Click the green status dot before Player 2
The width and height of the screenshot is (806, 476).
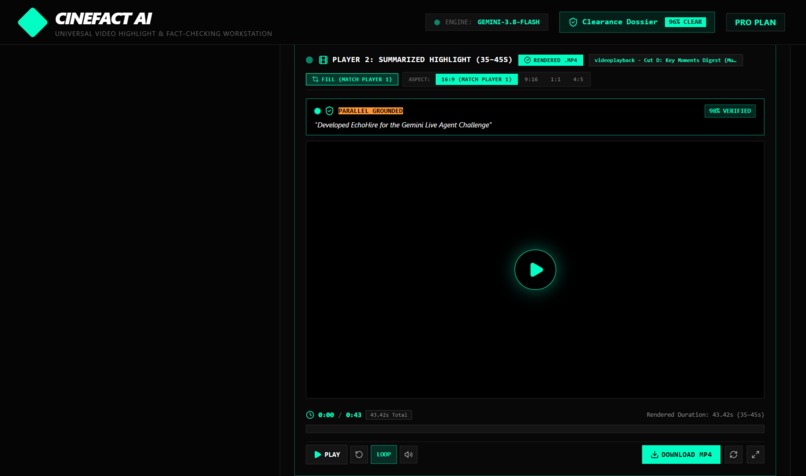(x=309, y=60)
